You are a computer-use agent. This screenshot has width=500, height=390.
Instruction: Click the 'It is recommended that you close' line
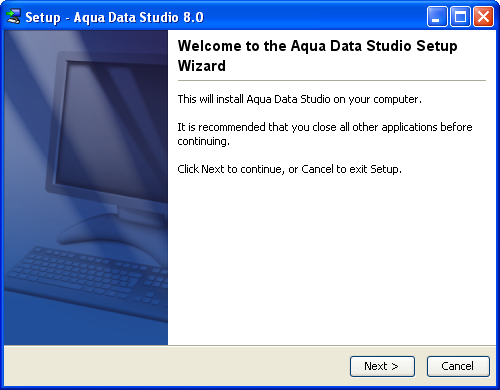[325, 127]
